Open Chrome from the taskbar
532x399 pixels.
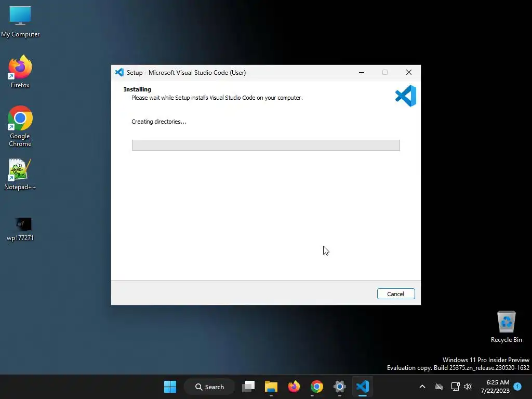pos(316,387)
